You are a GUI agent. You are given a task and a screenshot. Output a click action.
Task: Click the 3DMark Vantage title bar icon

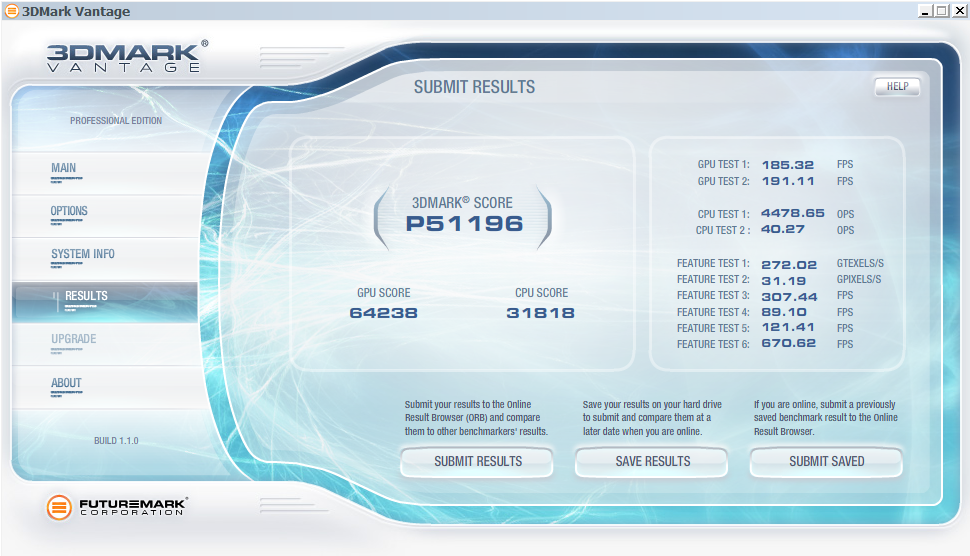pyautogui.click(x=12, y=11)
